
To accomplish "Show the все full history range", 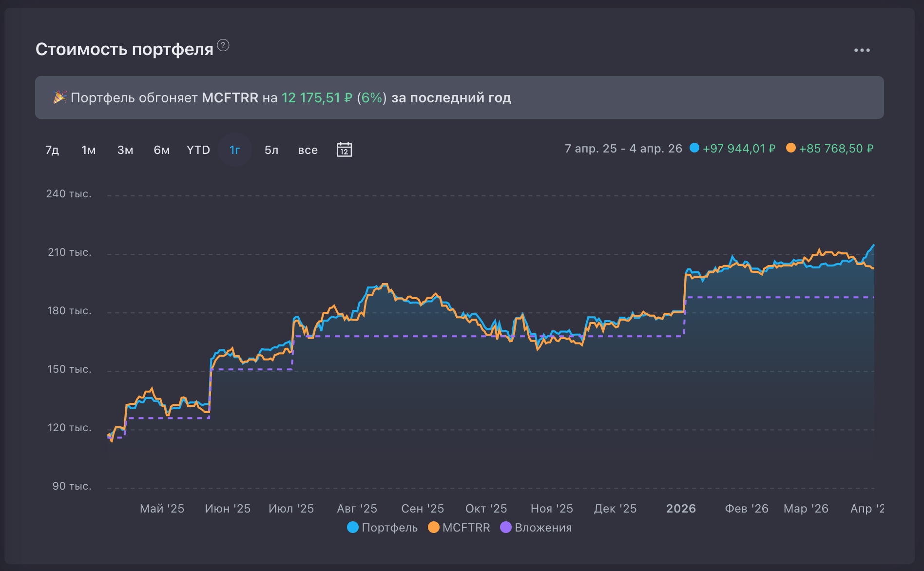I will point(308,150).
